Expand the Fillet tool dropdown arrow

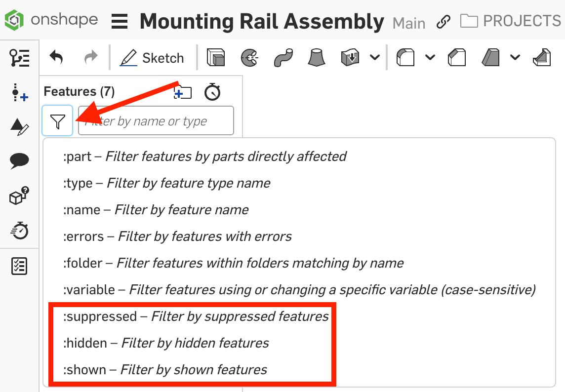pos(430,58)
